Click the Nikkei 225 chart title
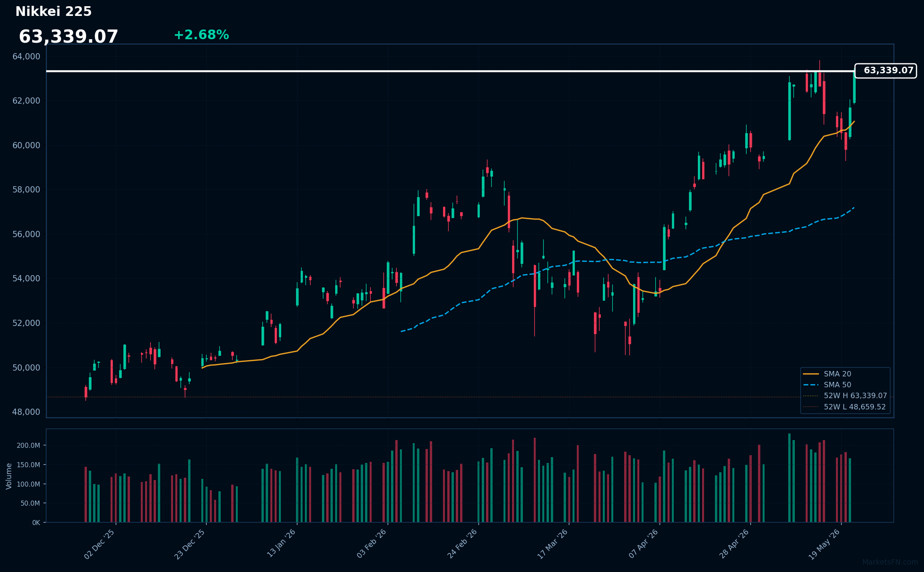This screenshot has height=572, width=924. (54, 12)
